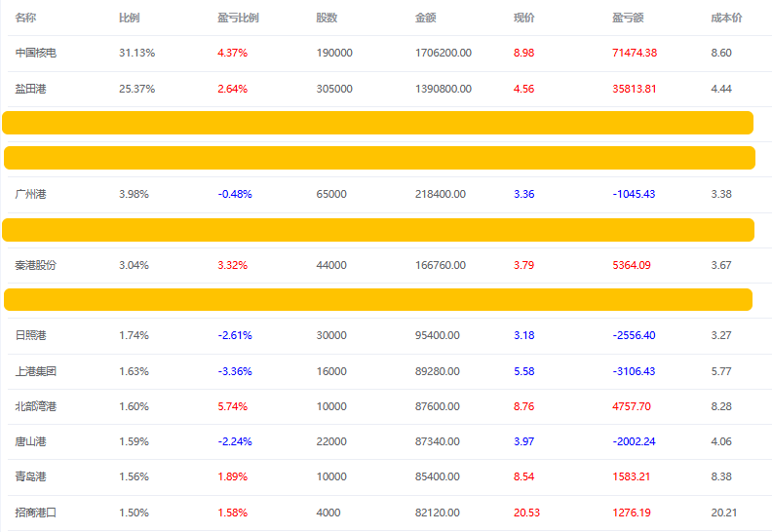This screenshot has width=772, height=532.
Task: Select the 青岛港 stock name
Action: pyautogui.click(x=30, y=476)
